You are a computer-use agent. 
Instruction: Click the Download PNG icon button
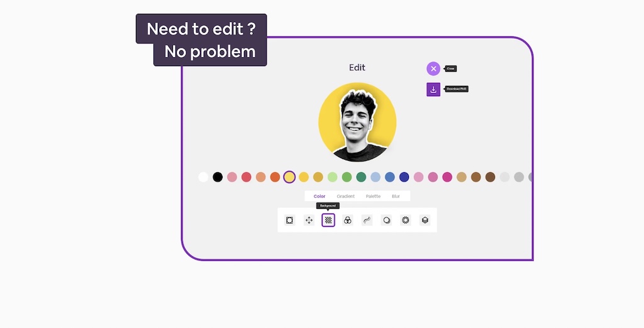[433, 89]
